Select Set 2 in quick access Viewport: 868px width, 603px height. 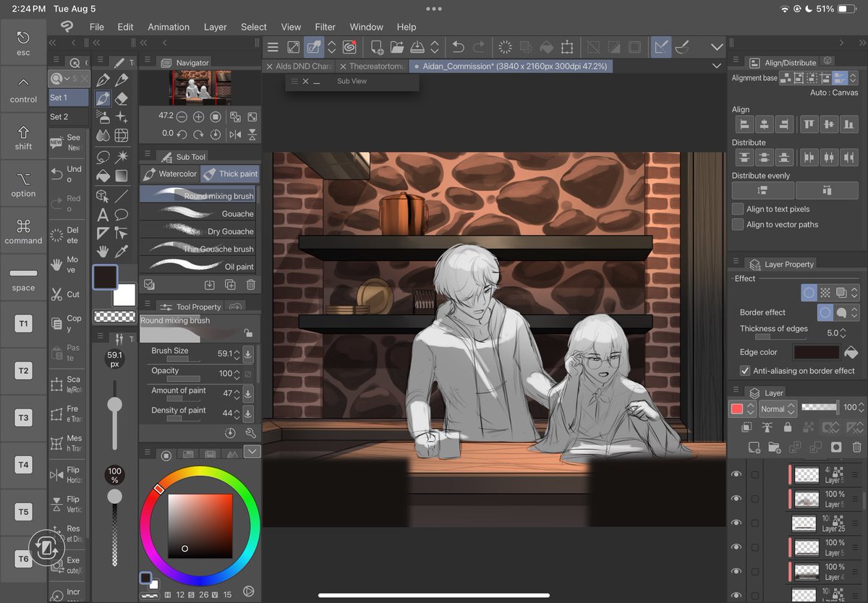(x=68, y=116)
